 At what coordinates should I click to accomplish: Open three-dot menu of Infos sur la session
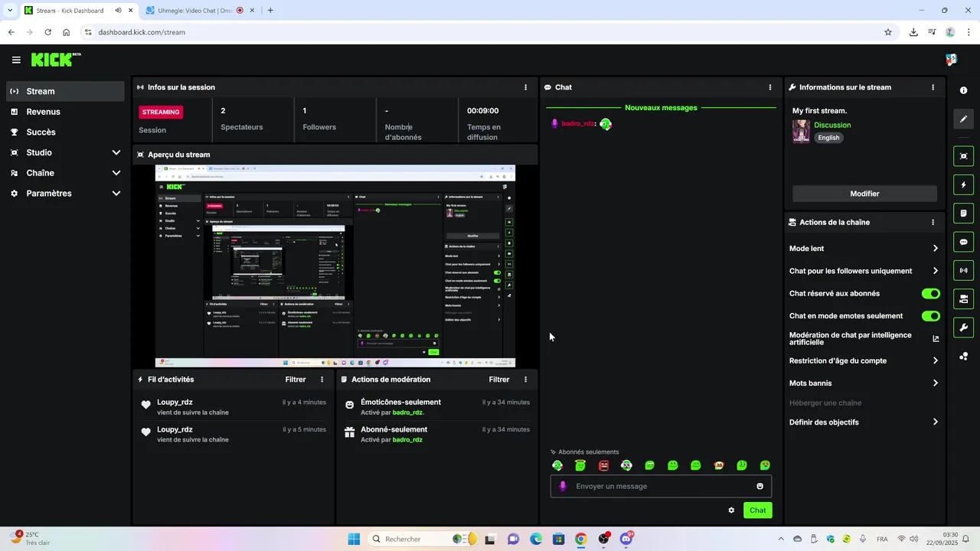click(x=525, y=87)
